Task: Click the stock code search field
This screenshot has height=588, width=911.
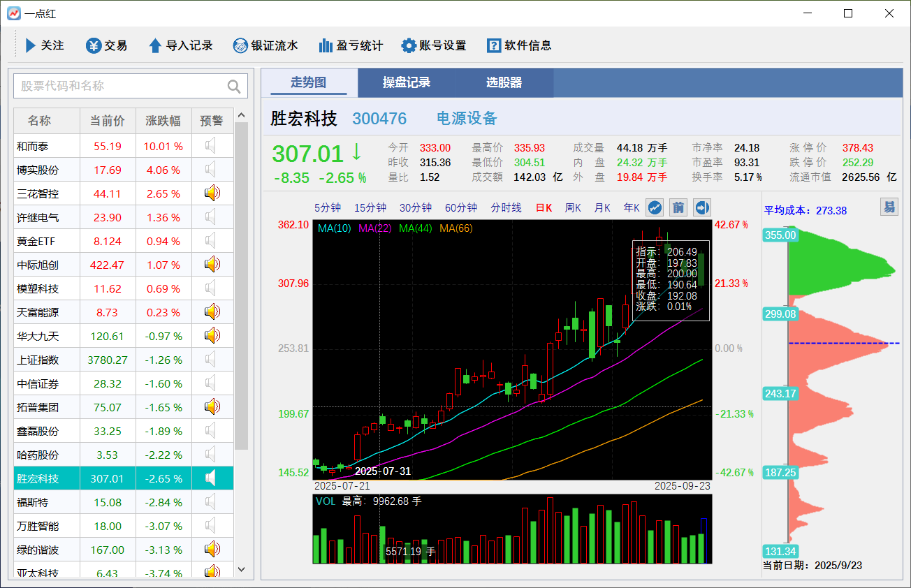Action: (x=122, y=86)
